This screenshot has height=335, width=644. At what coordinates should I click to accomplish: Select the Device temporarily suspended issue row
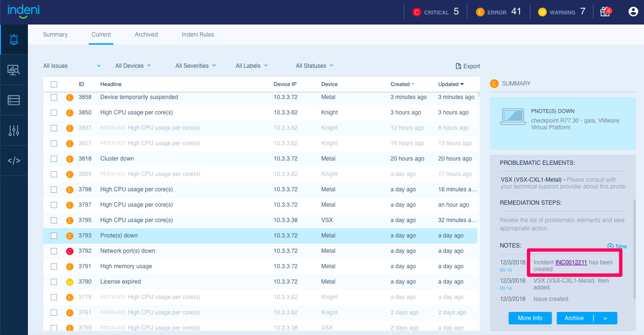(x=260, y=97)
